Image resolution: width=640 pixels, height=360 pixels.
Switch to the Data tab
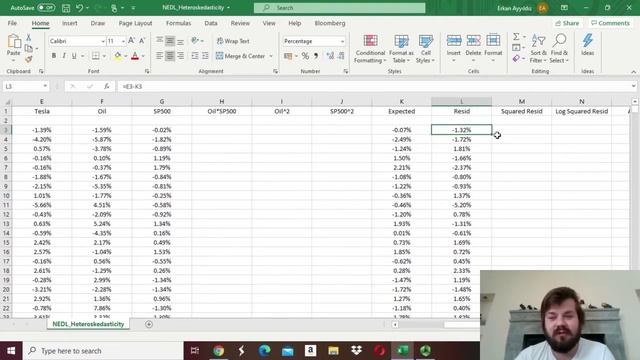coord(211,23)
